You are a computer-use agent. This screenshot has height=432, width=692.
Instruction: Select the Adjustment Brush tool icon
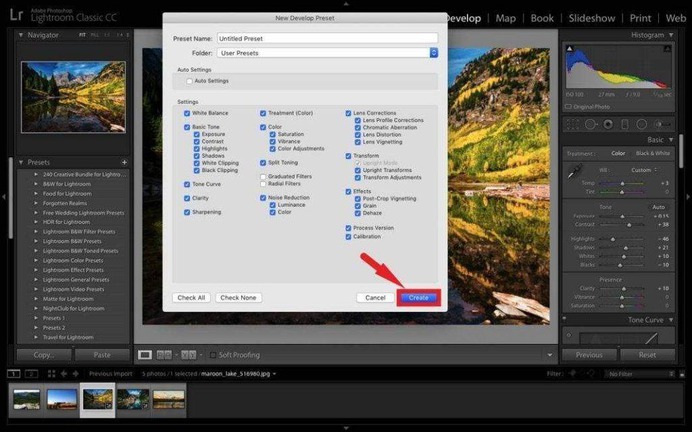[x=661, y=124]
